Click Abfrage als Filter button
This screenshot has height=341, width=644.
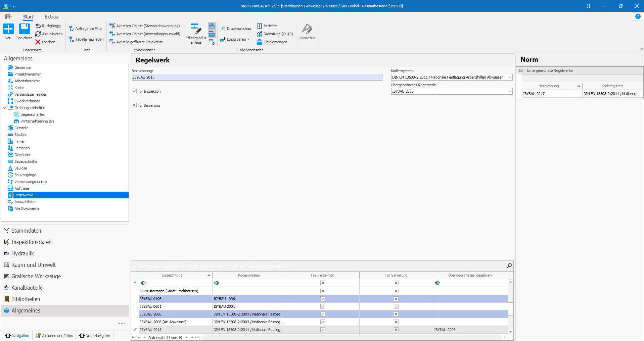(86, 29)
